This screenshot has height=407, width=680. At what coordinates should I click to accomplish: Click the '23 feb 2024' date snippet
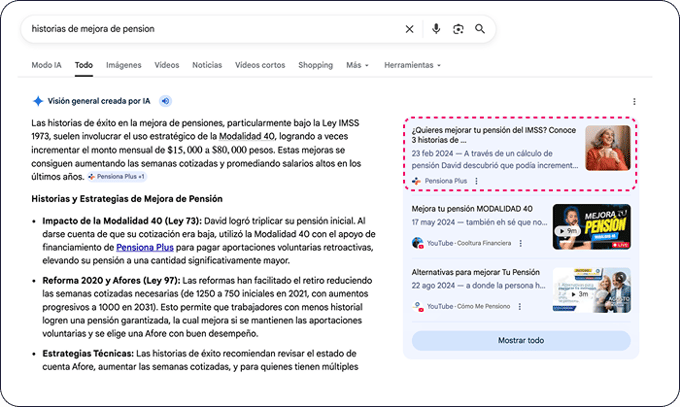click(x=432, y=153)
